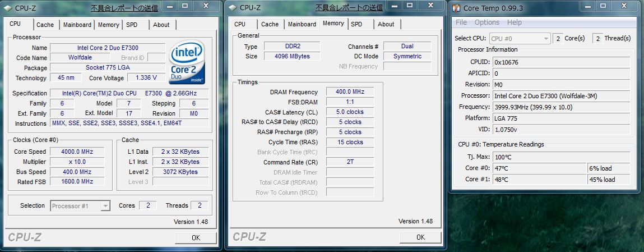Click the CAS# Latency value 5.0 clocks
644x252 pixels.
click(350, 112)
